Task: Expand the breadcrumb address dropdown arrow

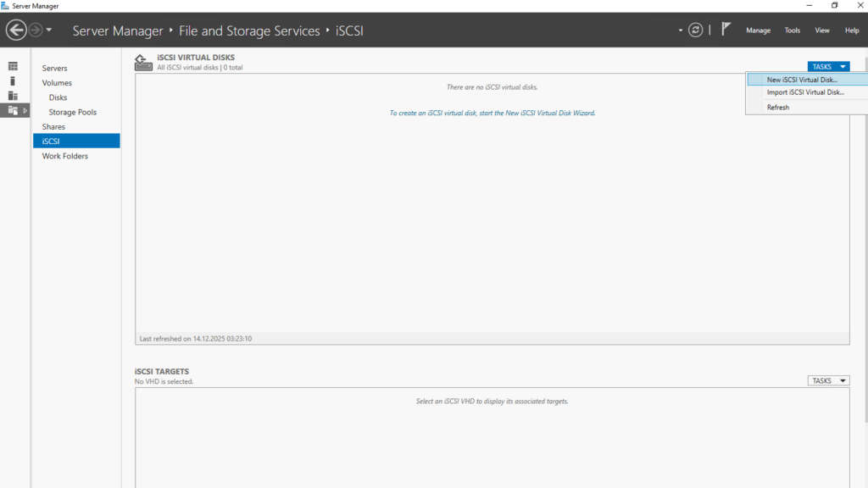Action: (x=681, y=30)
